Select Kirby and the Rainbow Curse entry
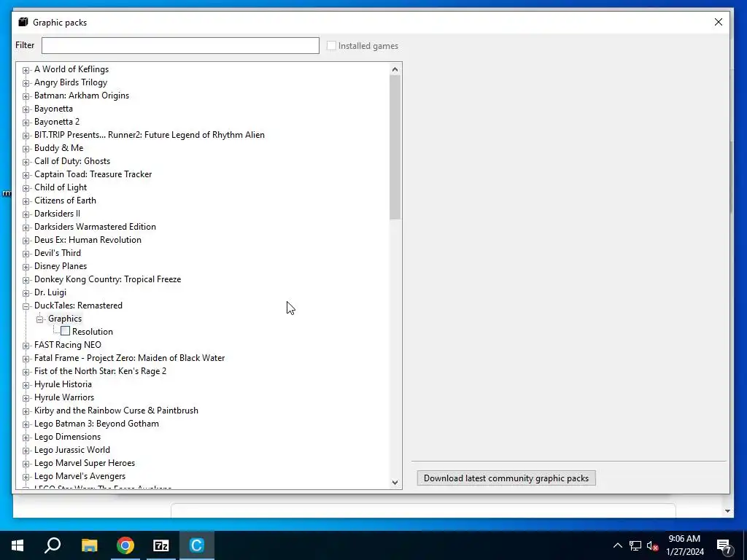Image resolution: width=747 pixels, height=560 pixels. coord(116,411)
